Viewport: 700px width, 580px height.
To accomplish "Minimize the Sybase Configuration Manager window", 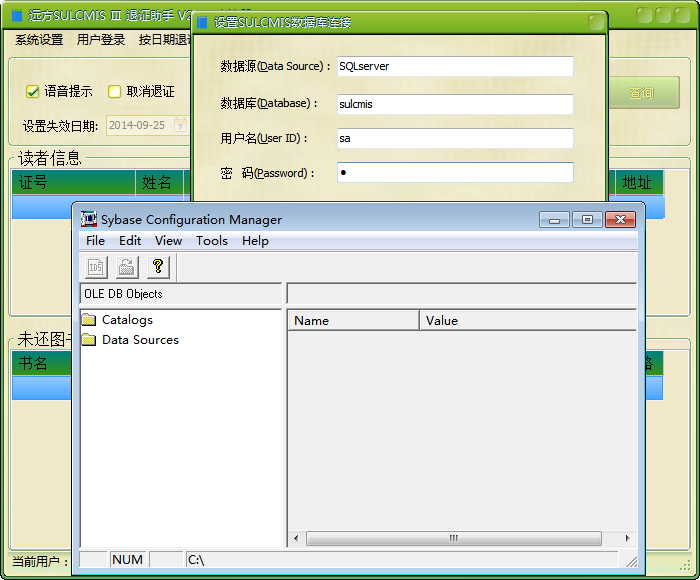I will point(554,220).
